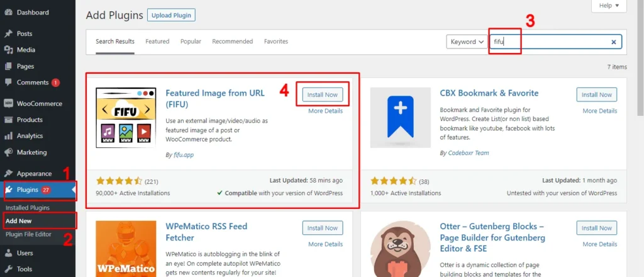
Task: Click the Analytics bar chart icon
Action: 8,136
